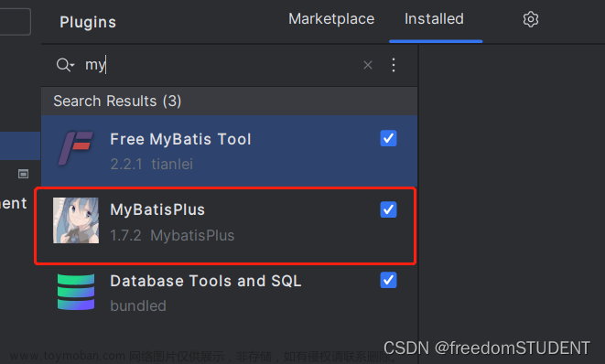Viewport: 605px width, 364px height.
Task: Click the '2.2.1 tianlei' version text
Action: point(151,164)
